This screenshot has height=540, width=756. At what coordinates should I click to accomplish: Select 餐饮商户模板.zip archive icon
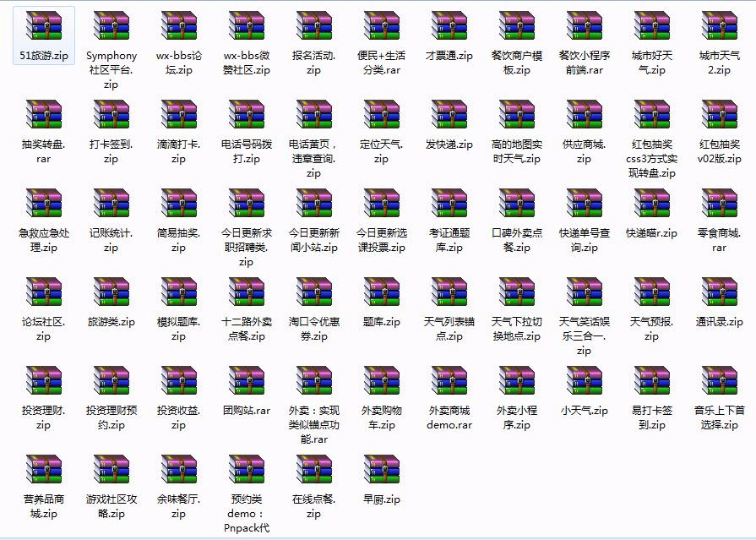coord(516,25)
